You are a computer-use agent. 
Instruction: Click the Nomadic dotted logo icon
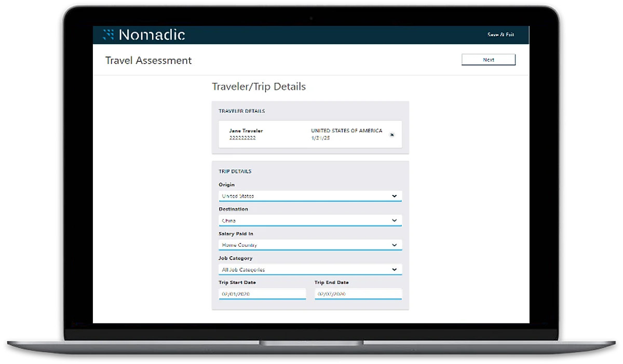point(108,35)
